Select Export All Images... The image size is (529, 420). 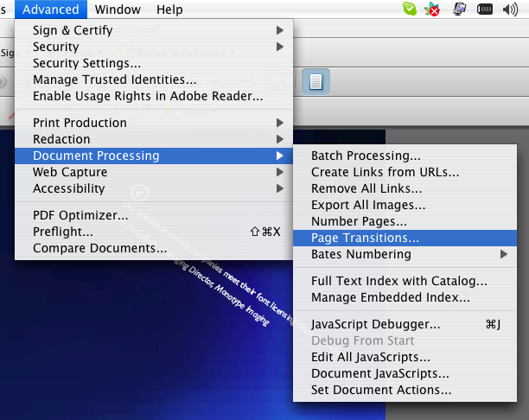[x=405, y=205]
